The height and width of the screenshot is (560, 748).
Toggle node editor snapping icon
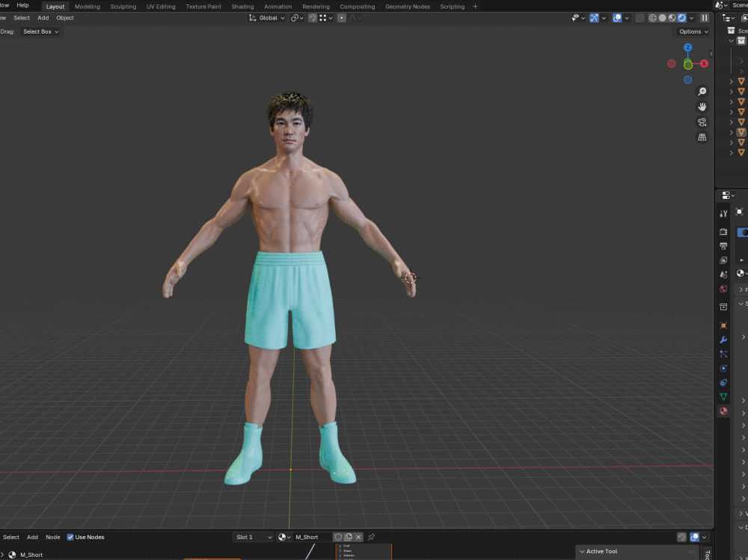tap(681, 537)
